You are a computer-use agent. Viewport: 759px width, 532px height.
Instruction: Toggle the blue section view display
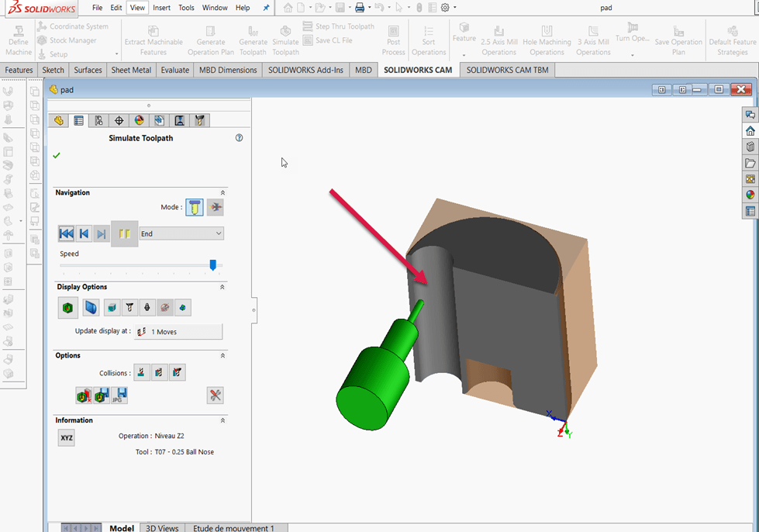click(x=91, y=307)
